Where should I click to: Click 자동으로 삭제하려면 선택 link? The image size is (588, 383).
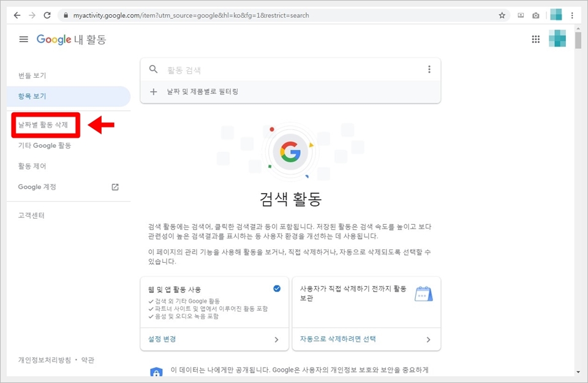coord(338,339)
